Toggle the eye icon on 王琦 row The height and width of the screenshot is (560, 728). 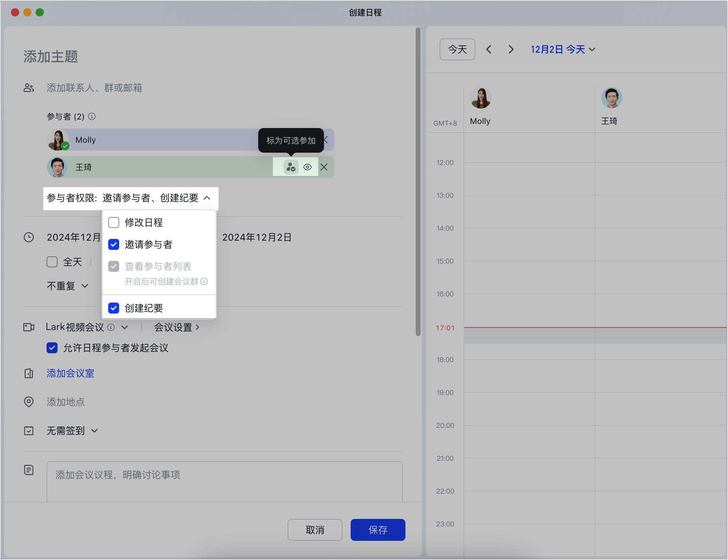coord(307,167)
